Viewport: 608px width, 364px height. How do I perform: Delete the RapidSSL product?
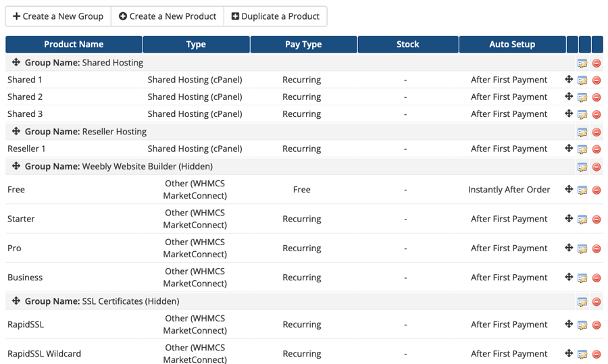click(597, 326)
